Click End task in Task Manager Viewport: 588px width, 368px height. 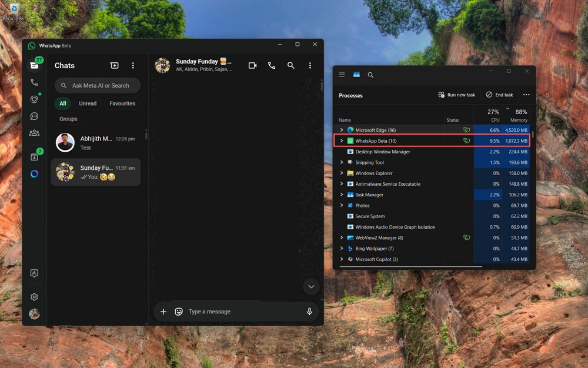(x=499, y=95)
